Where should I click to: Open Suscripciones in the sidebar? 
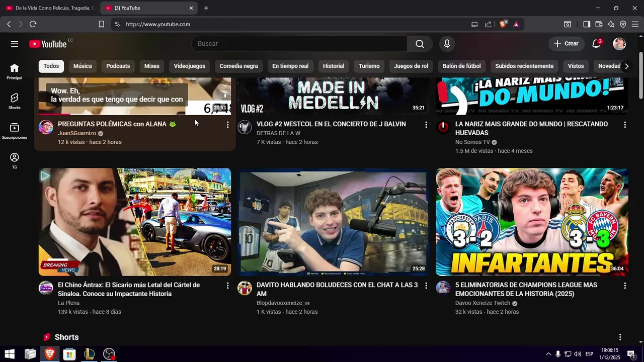click(15, 131)
